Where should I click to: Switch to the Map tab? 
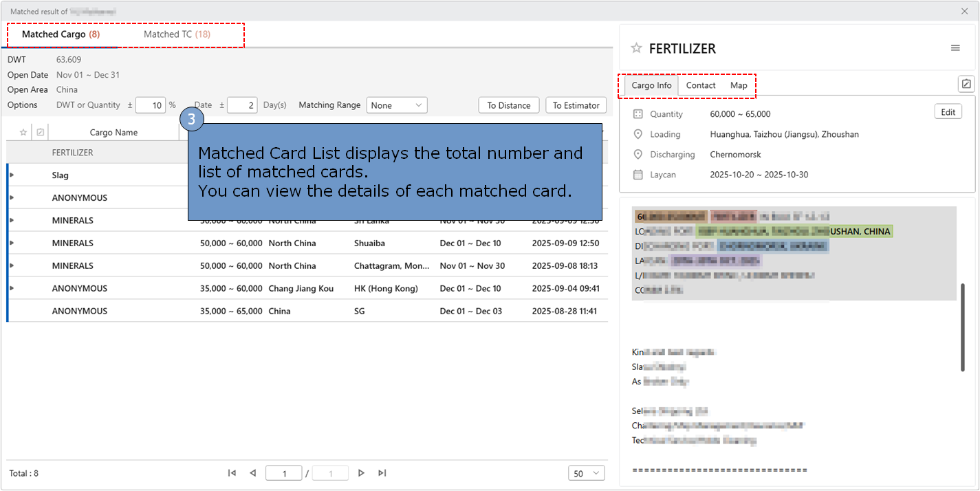pyautogui.click(x=739, y=85)
